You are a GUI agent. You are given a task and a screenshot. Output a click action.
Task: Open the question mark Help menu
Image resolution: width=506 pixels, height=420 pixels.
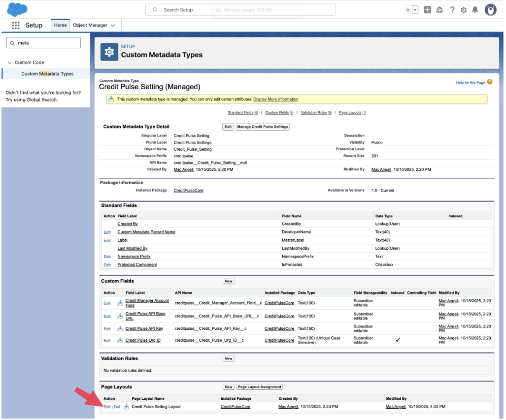click(452, 10)
